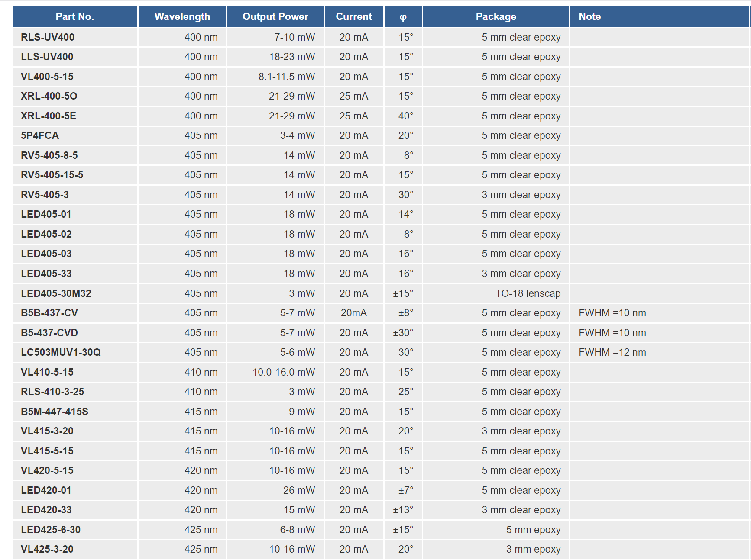Select part number LED405-33
The width and height of the screenshot is (751, 560).
click(x=46, y=274)
